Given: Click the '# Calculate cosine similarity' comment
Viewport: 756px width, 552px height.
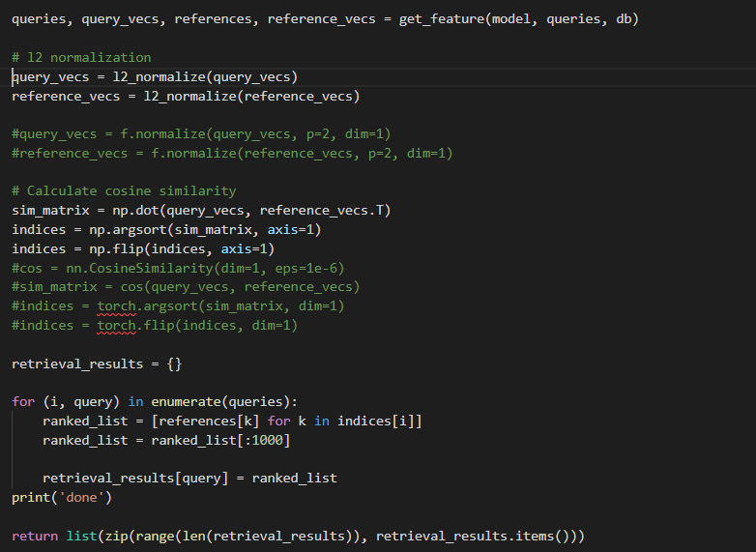Looking at the screenshot, I should click(124, 190).
